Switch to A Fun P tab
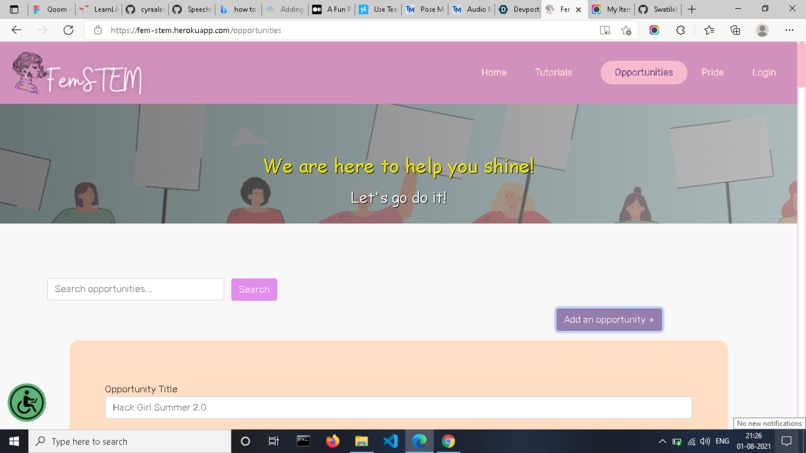This screenshot has width=806, height=453. pyautogui.click(x=332, y=9)
